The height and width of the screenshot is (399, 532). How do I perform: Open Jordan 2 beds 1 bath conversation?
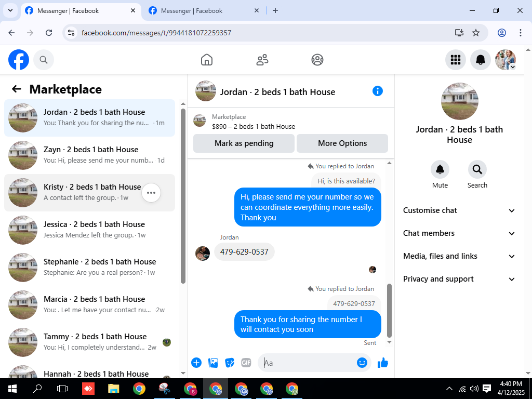click(x=89, y=118)
